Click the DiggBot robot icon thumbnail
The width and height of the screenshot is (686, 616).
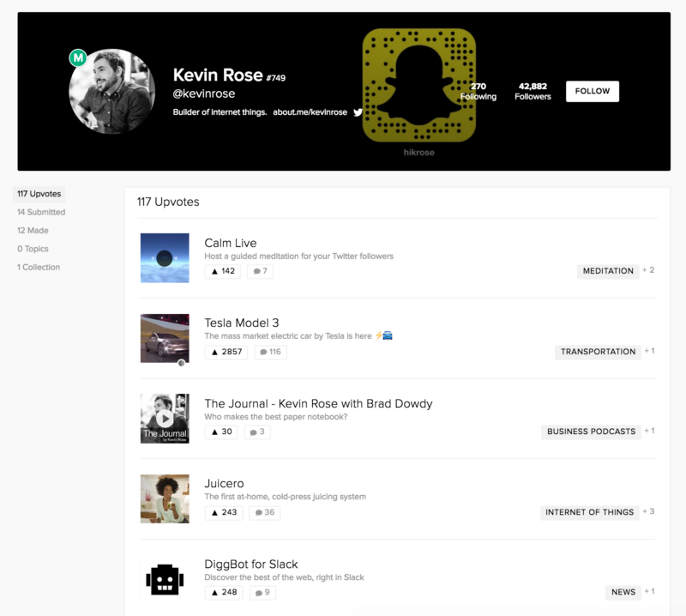pyautogui.click(x=165, y=579)
